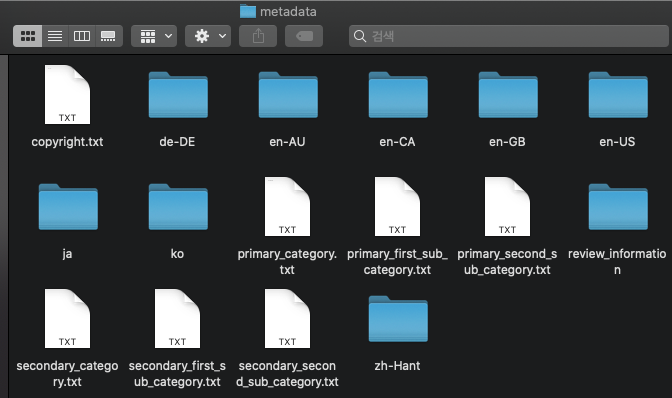
Task: Select the en-CA folder icon
Action: [x=398, y=95]
